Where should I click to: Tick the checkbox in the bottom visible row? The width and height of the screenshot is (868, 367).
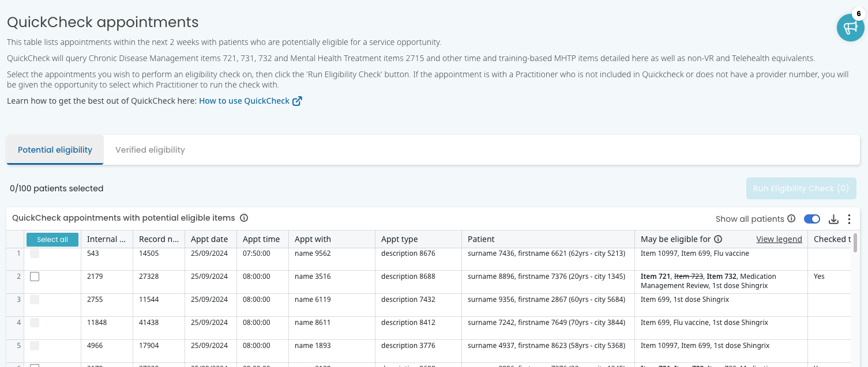click(35, 364)
